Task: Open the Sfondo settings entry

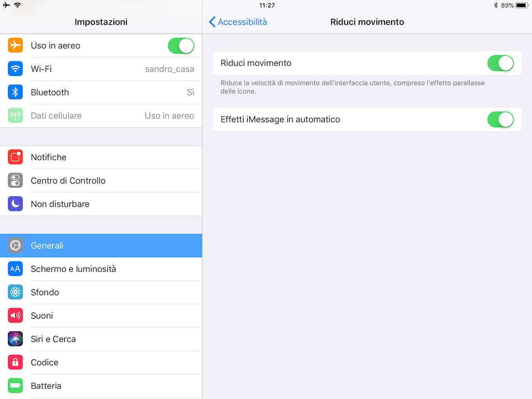Action: [x=101, y=292]
